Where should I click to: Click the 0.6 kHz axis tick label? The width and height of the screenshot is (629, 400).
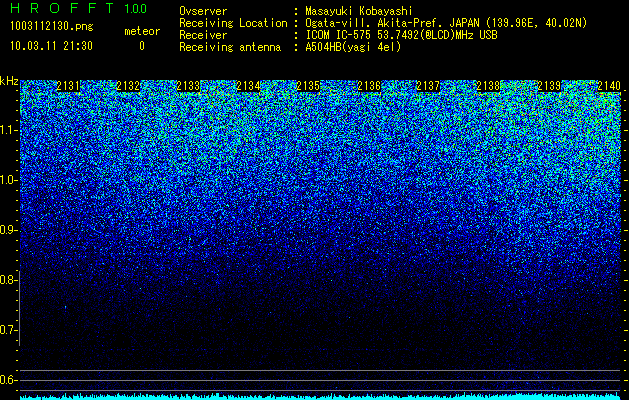click(7, 380)
